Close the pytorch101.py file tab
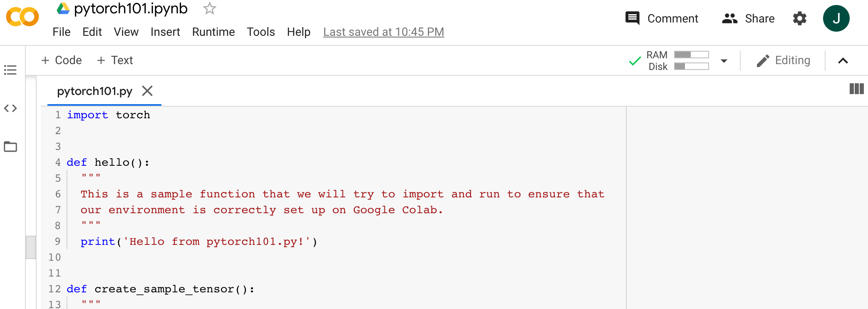 point(147,91)
